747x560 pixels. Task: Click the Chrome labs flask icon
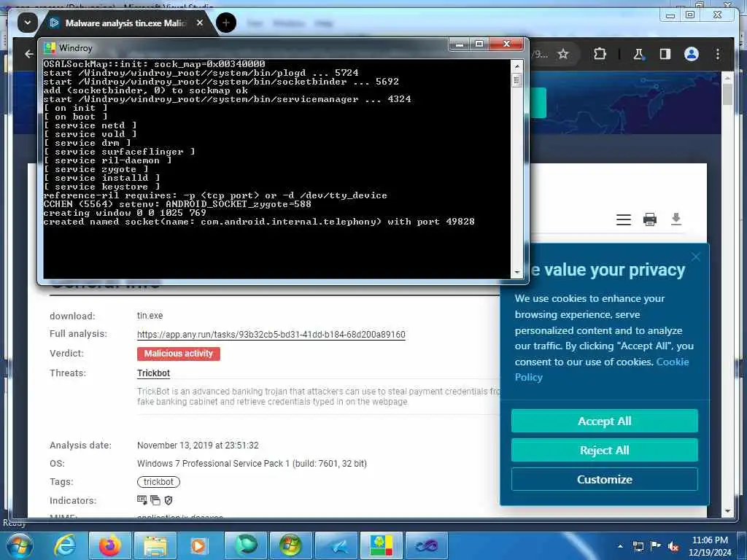639,54
